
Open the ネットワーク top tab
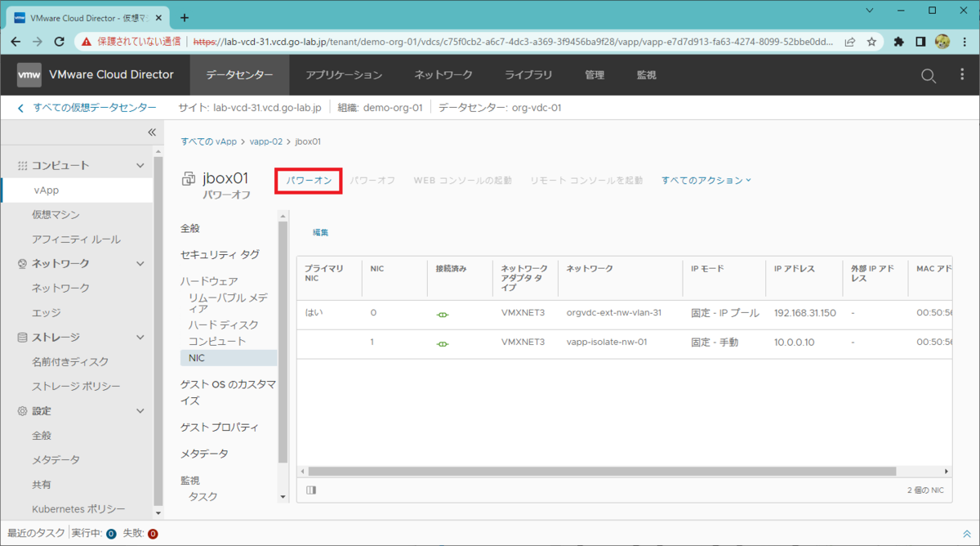pyautogui.click(x=443, y=75)
